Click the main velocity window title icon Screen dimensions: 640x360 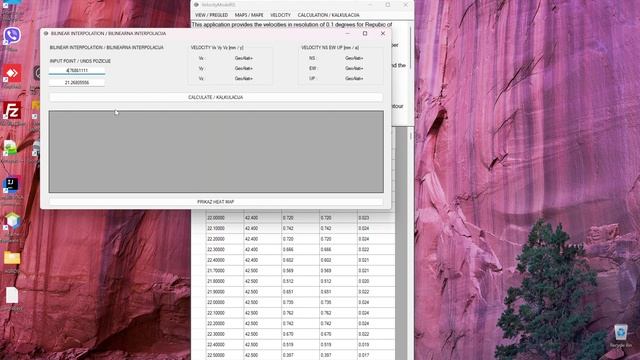pos(196,5)
